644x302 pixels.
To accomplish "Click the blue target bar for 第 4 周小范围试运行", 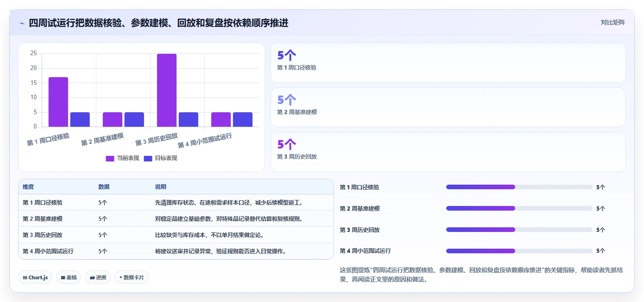I will 243,120.
